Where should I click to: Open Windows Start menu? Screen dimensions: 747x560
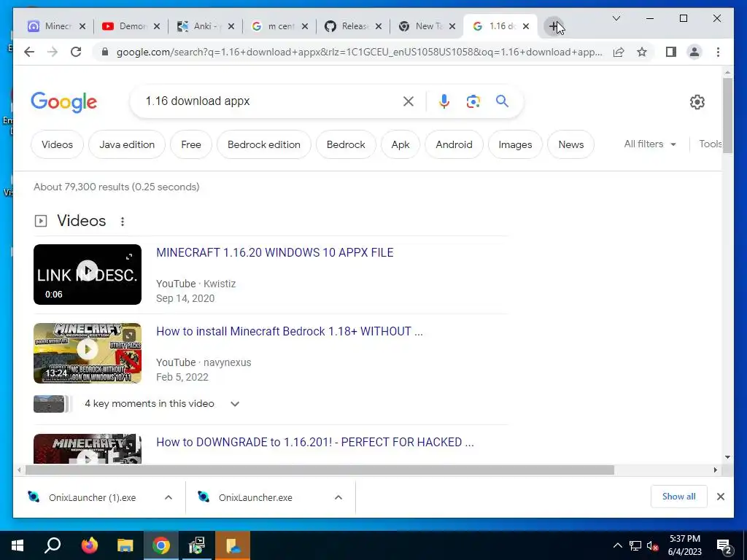[18, 545]
